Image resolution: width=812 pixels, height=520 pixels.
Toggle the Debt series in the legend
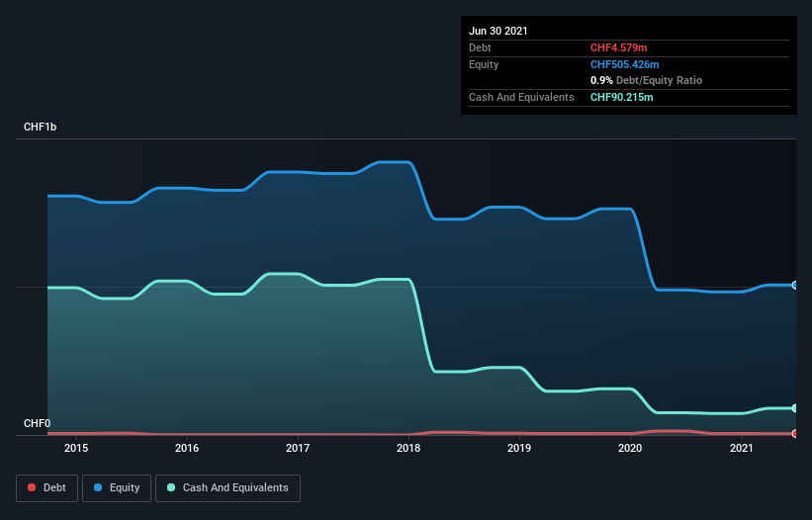46,488
